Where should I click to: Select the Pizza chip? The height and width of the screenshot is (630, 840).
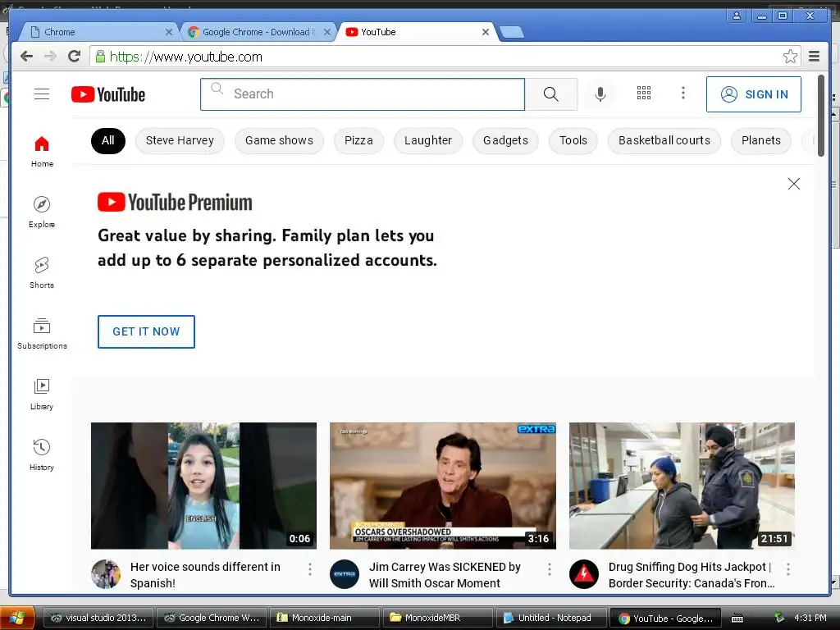pos(358,141)
